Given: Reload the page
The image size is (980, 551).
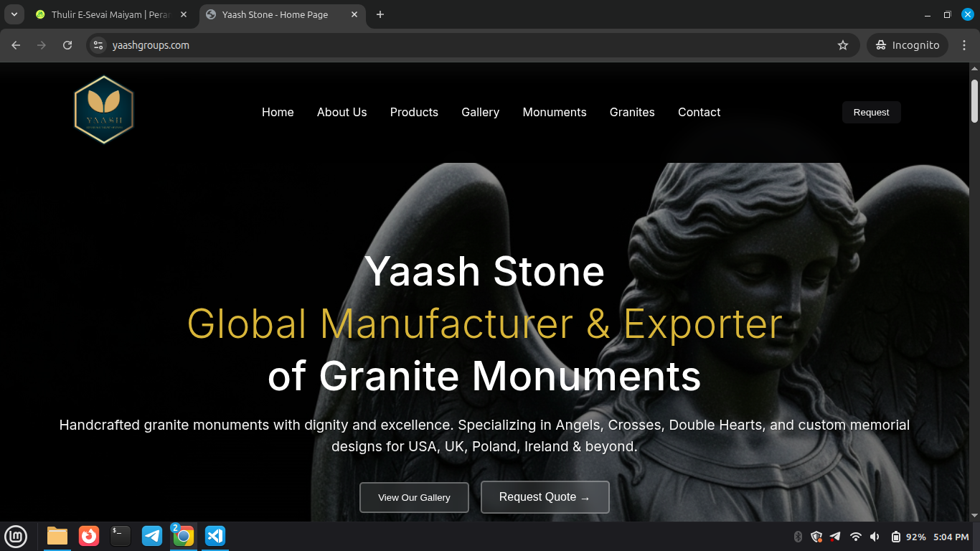Looking at the screenshot, I should (67, 45).
